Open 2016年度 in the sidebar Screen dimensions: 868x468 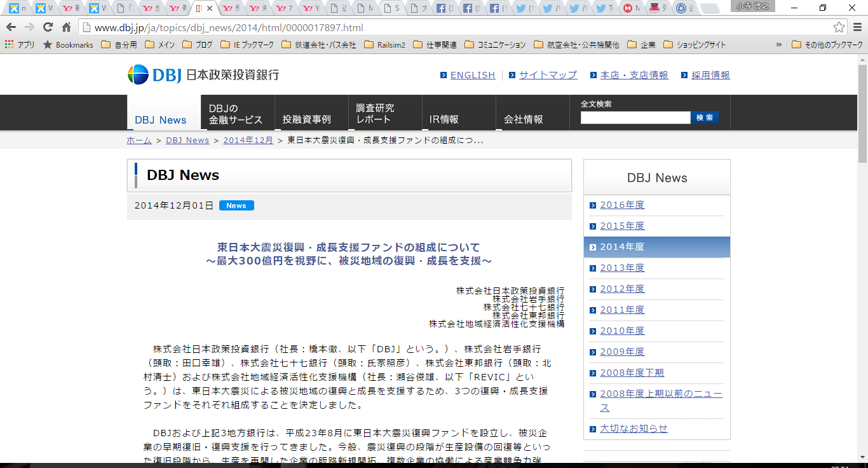622,205
